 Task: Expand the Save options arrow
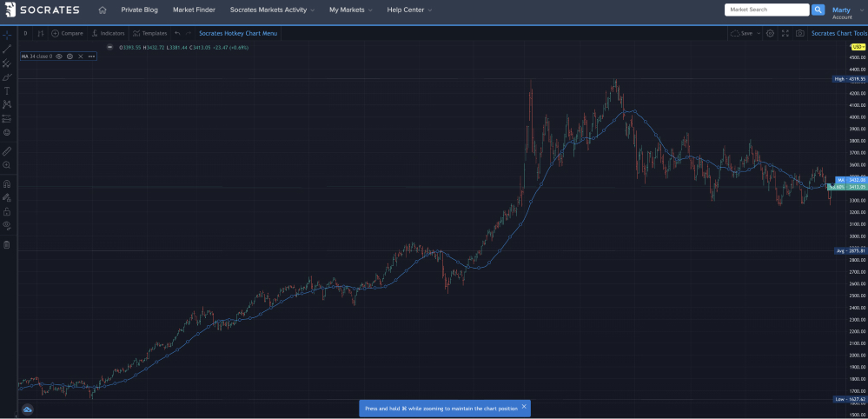[759, 33]
